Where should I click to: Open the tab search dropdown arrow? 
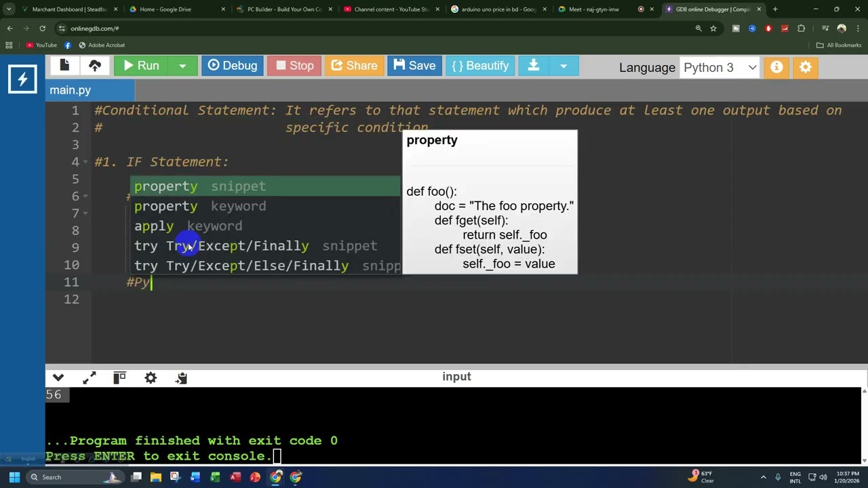click(9, 9)
